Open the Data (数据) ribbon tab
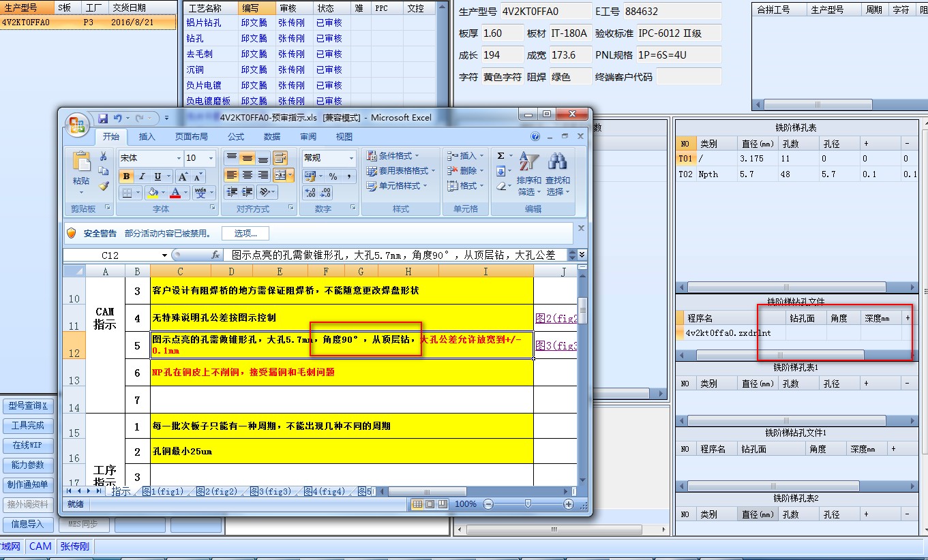Image resolution: width=928 pixels, height=560 pixels. [272, 137]
